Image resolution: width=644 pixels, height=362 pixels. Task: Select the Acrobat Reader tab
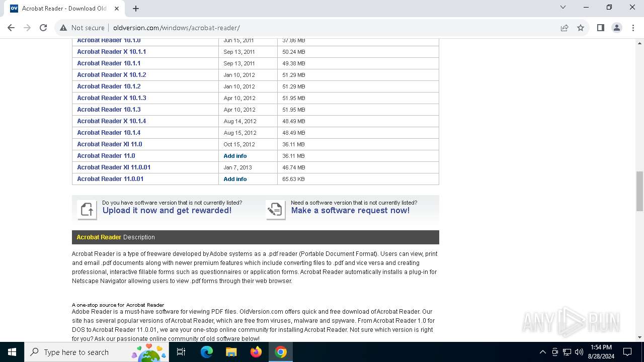tap(64, 8)
